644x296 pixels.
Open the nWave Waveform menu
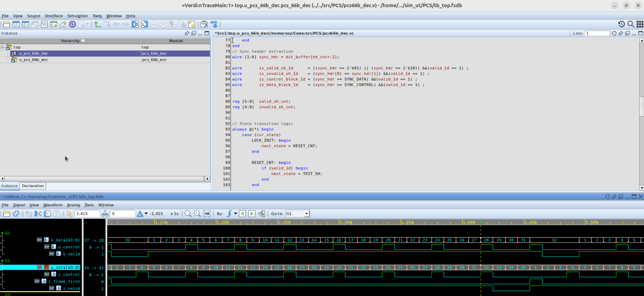pyautogui.click(x=53, y=205)
